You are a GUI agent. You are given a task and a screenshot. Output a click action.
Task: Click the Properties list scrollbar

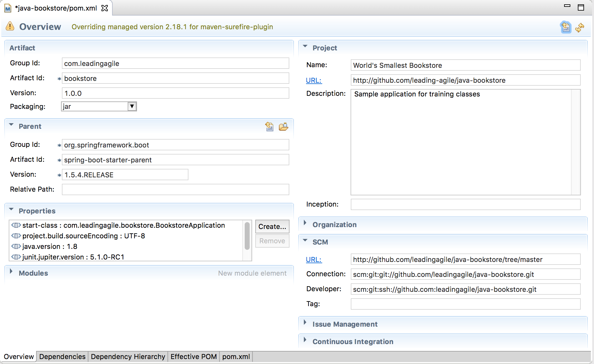point(247,236)
